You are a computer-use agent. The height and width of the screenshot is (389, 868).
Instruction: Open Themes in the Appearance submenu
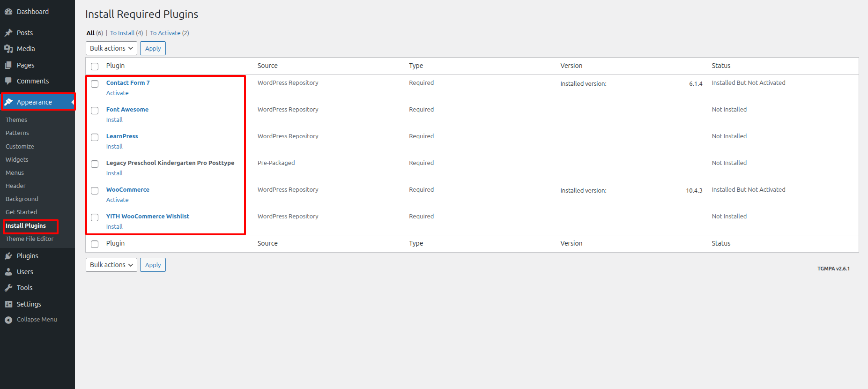pos(16,120)
